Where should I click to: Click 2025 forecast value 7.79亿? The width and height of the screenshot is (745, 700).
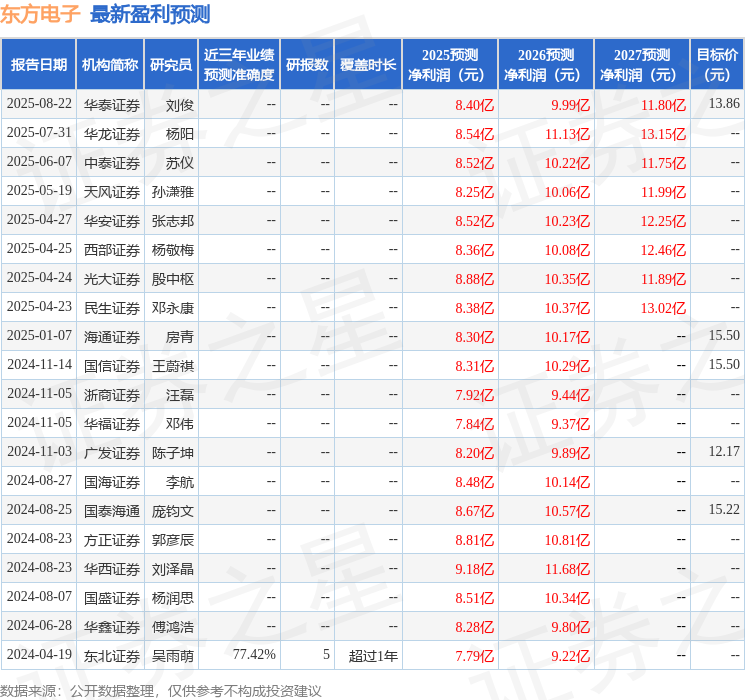tap(475, 656)
